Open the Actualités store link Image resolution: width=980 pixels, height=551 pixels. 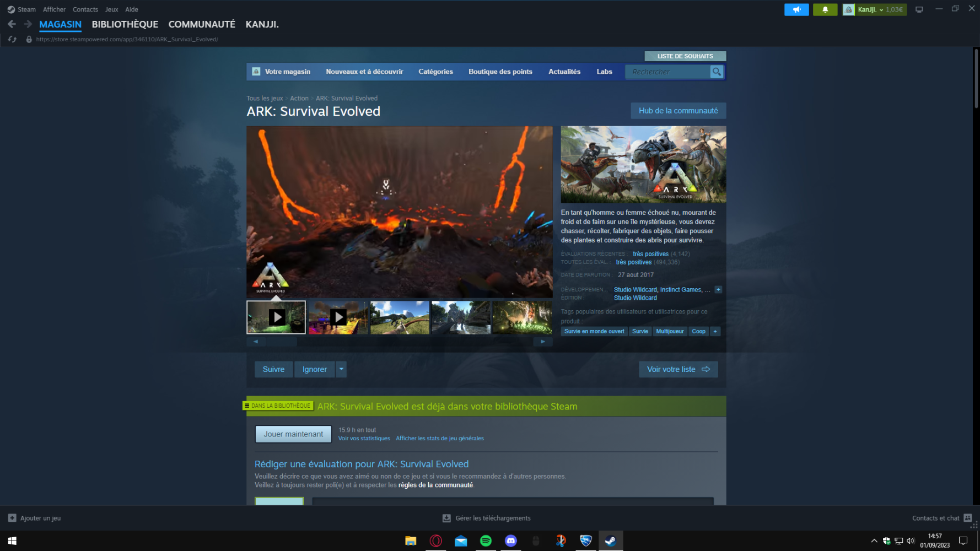tap(564, 72)
